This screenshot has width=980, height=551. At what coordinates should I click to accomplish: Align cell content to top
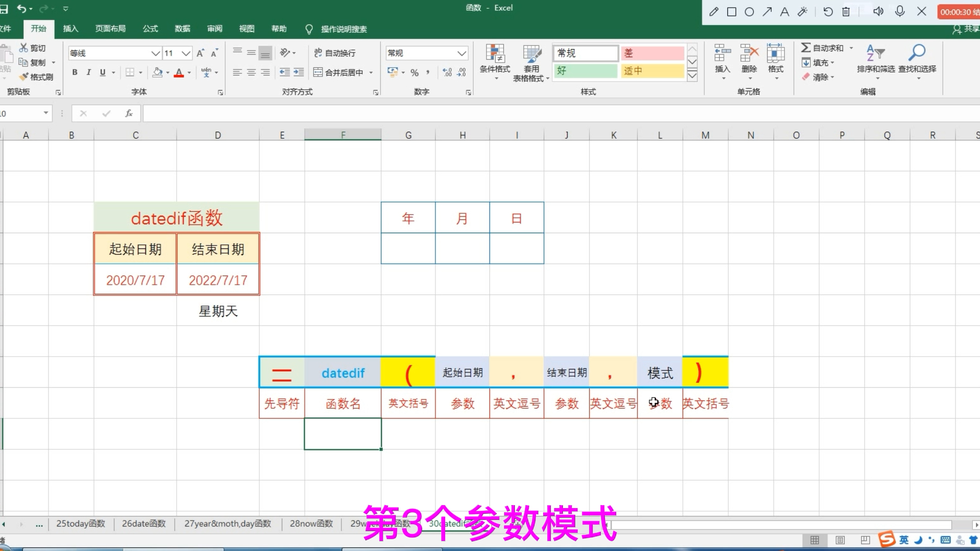(237, 52)
